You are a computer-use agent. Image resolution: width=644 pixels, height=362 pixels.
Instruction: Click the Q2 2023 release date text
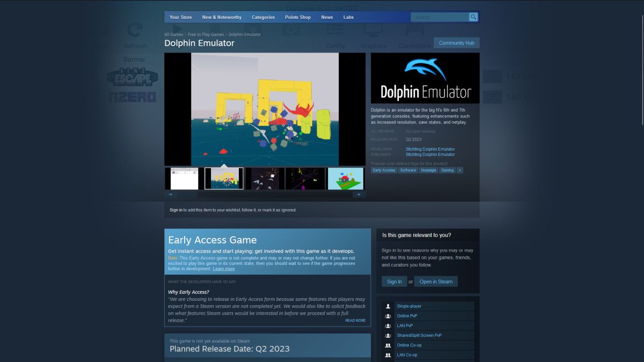tap(414, 139)
